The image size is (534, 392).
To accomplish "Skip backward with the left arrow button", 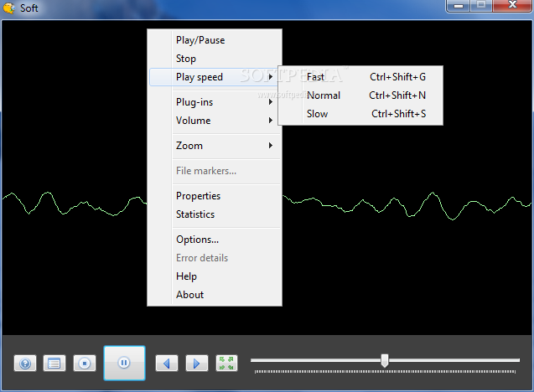I will 167,363.
